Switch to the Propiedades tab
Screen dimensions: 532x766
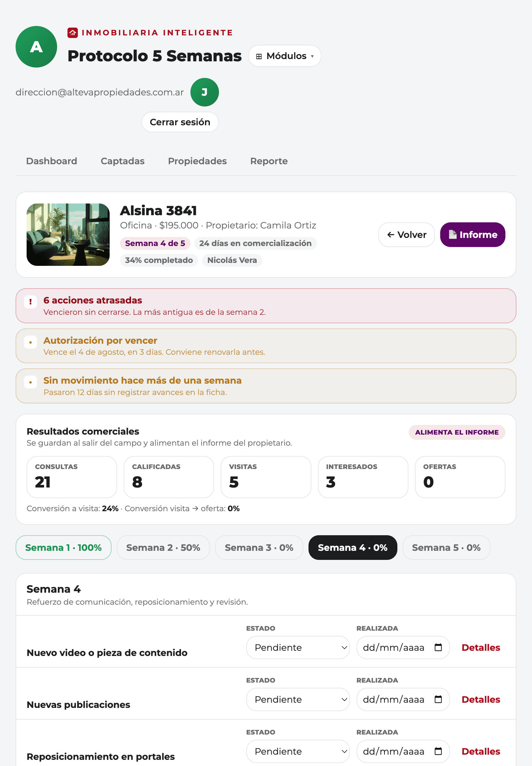pyautogui.click(x=197, y=161)
